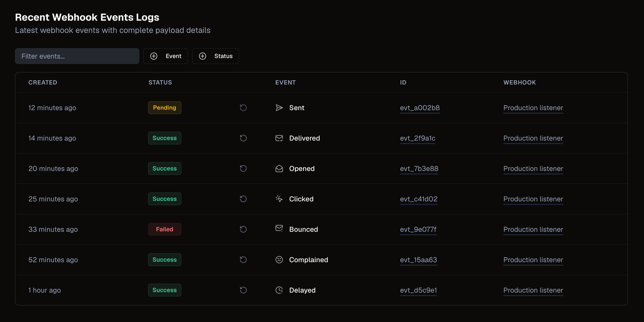Click Success badge in Delivered row
The height and width of the screenshot is (322, 644).
click(x=164, y=138)
